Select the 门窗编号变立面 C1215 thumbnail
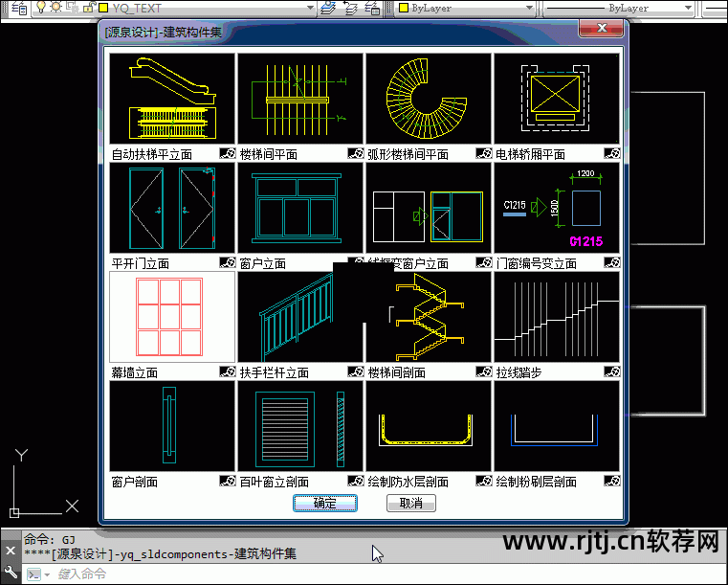Screen dimensions: 728x585 (557, 208)
